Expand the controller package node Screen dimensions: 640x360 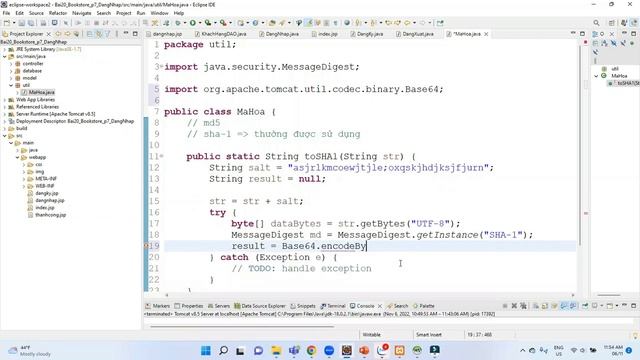[11, 64]
